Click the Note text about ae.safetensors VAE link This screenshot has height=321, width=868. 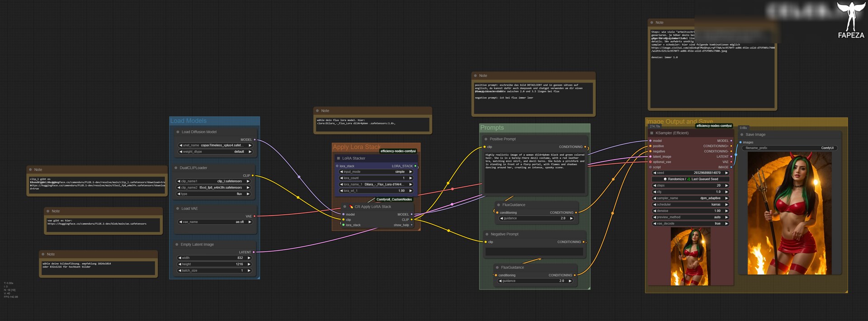[x=97, y=222]
